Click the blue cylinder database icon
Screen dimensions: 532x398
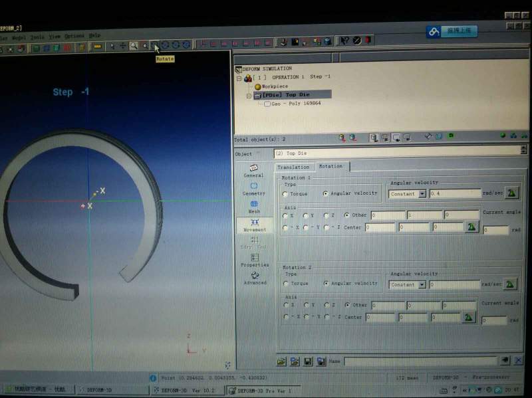[328, 41]
